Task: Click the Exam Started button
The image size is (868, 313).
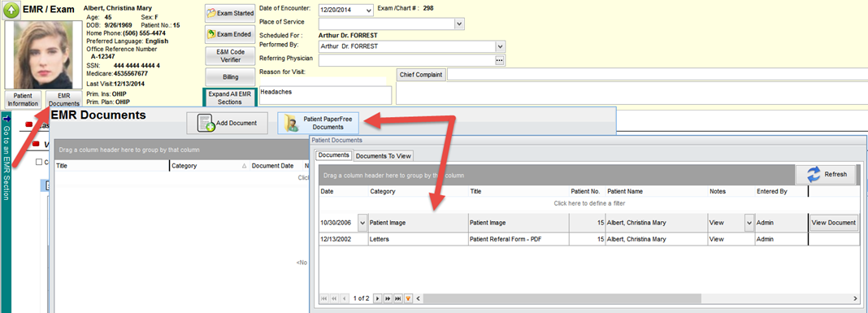Action: (x=230, y=13)
